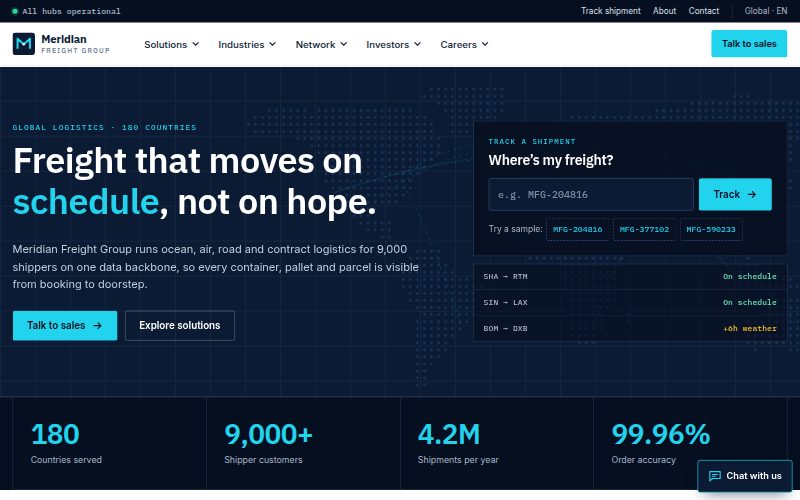Open the Global · EN language selector

765,11
